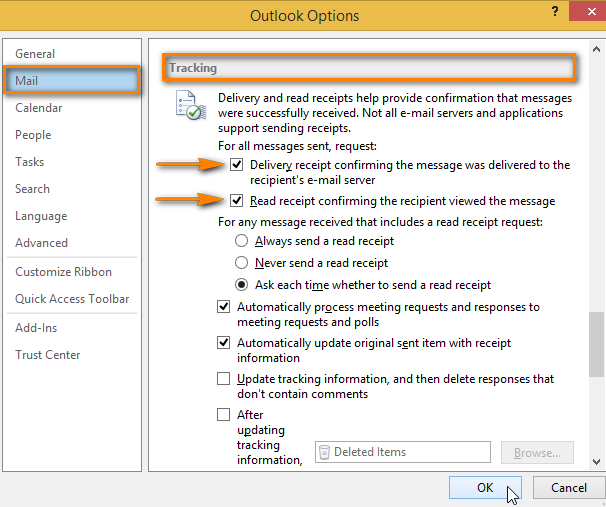606x507 pixels.
Task: Check the After updating tracking information box
Action: [x=223, y=415]
